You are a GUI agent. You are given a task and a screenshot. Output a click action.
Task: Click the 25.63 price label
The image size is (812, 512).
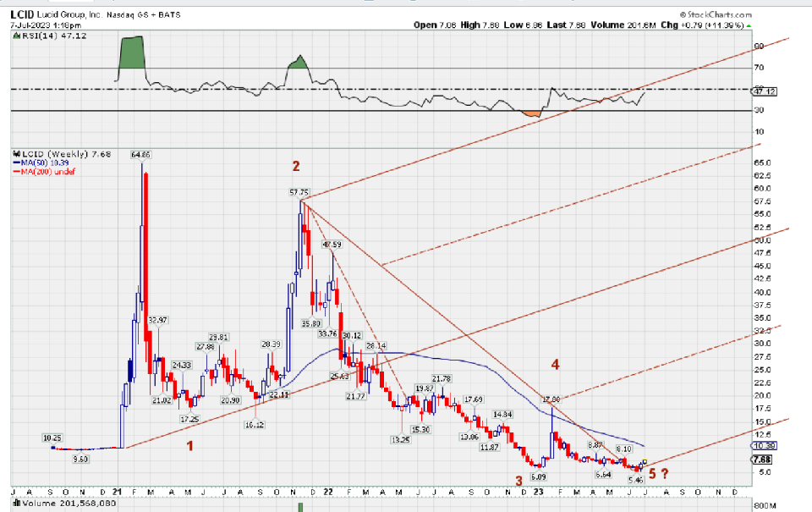(x=340, y=377)
